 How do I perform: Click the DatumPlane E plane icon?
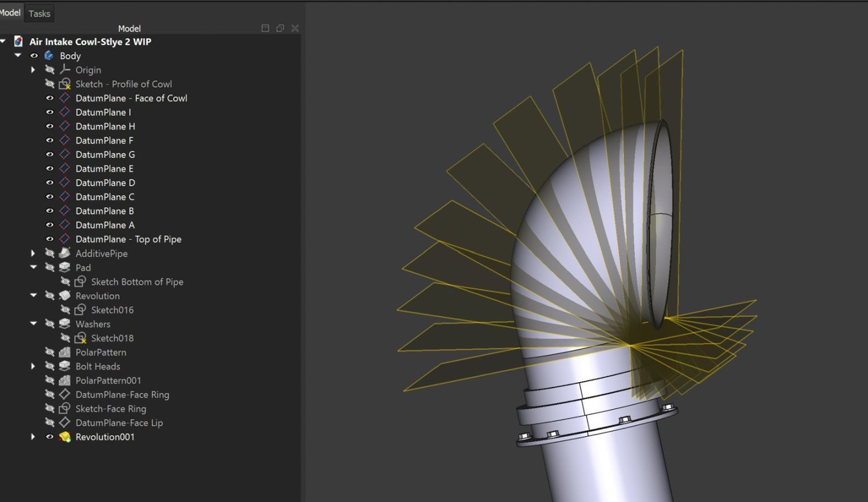64,168
